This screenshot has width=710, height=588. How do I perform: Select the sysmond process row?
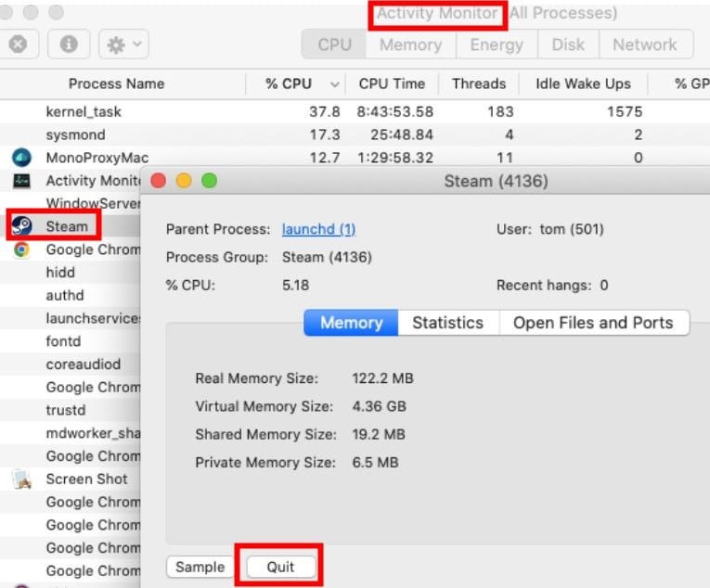[355, 134]
